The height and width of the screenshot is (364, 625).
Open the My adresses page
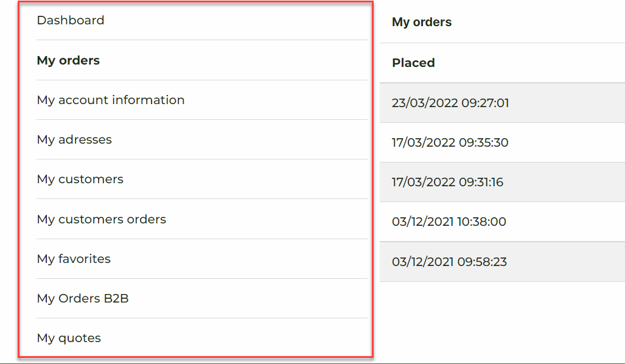point(74,139)
